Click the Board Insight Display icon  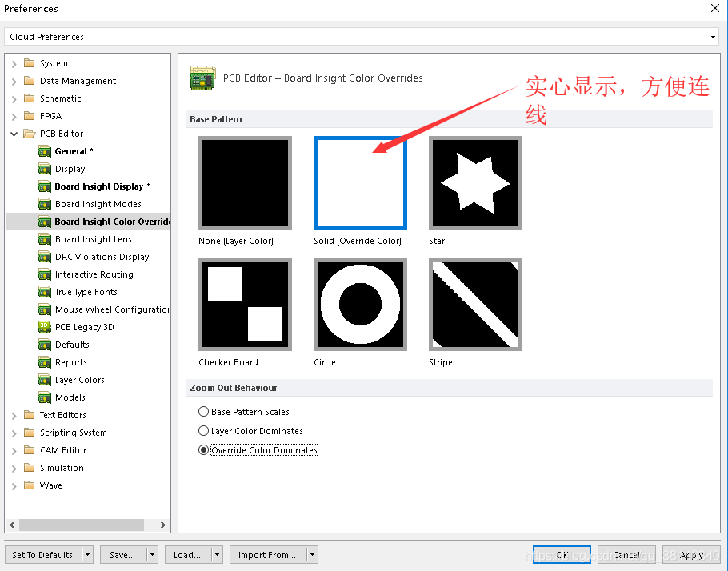[x=45, y=186]
